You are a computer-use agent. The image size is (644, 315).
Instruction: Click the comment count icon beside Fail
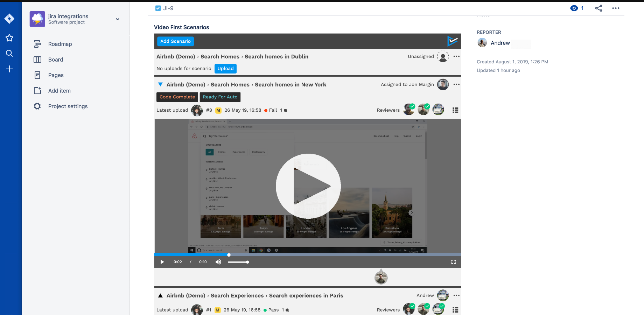[285, 110]
